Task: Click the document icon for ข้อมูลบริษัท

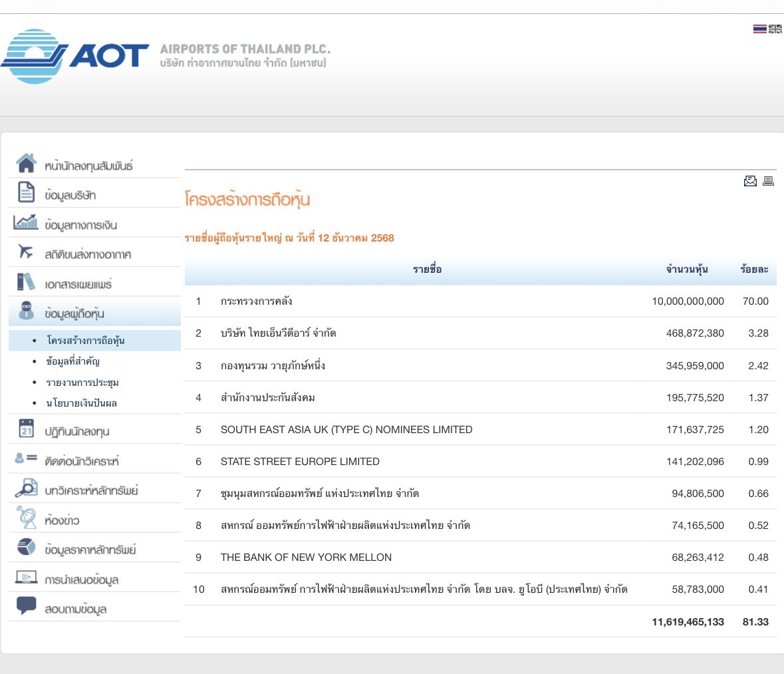Action: tap(26, 193)
